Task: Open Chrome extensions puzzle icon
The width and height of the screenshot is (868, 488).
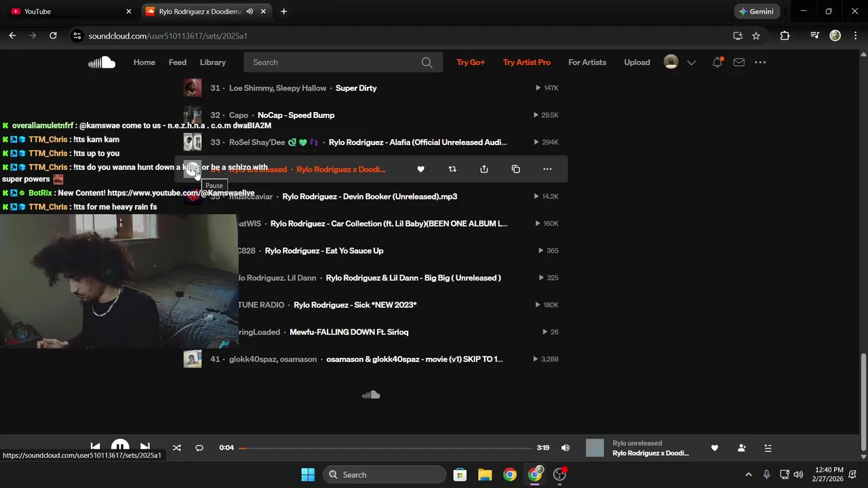Action: click(x=785, y=36)
